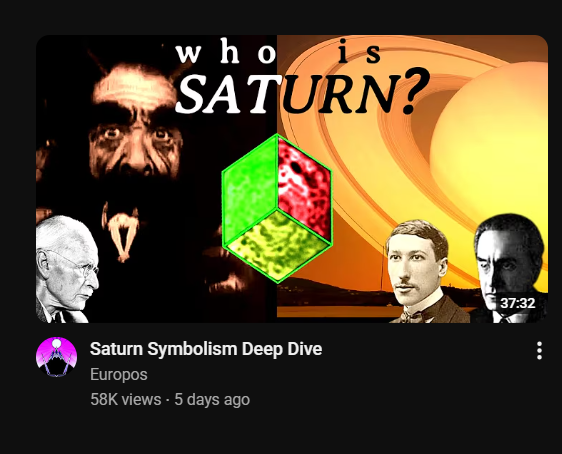
Task: Open the Saturn Symbolism Deep Dive title
Action: [x=206, y=349]
